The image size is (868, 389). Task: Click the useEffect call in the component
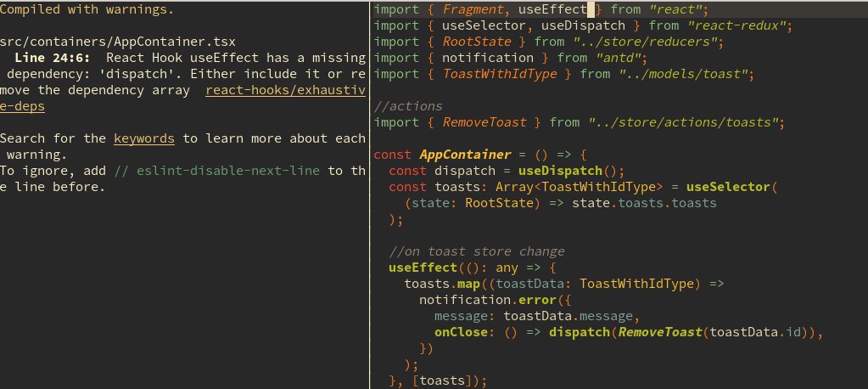coord(423,268)
